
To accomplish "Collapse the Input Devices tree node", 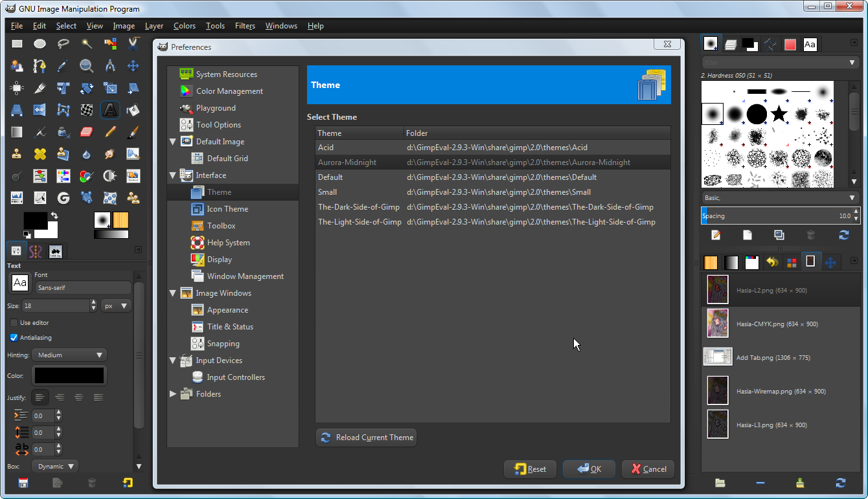I will (x=173, y=360).
